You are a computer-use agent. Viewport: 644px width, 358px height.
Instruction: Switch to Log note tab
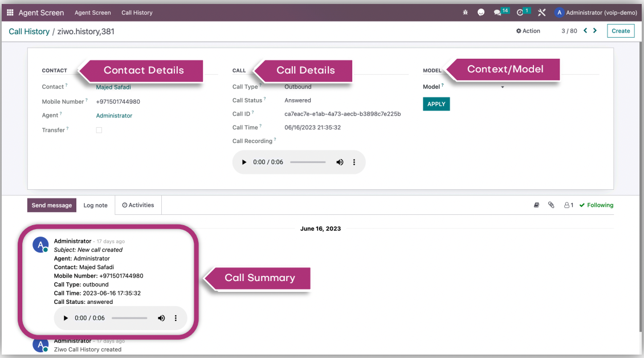[95, 205]
